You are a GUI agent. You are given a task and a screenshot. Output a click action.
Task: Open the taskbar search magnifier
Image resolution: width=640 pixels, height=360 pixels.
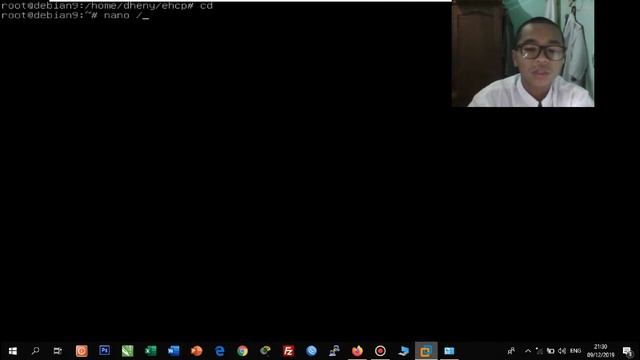(36, 351)
